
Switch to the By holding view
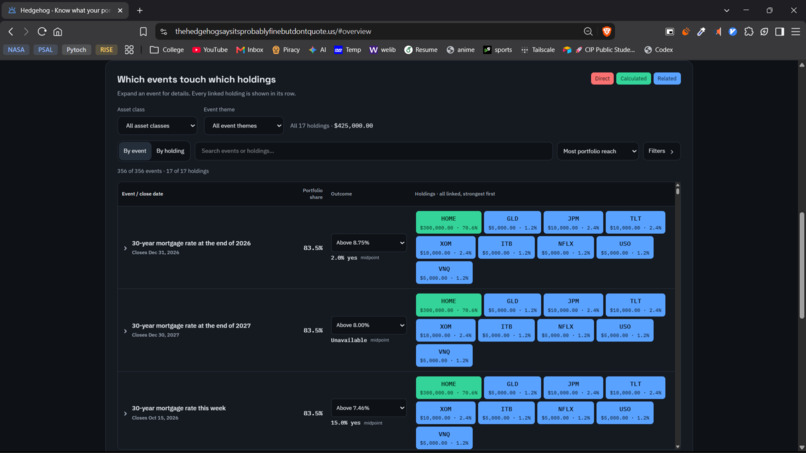[x=170, y=151]
